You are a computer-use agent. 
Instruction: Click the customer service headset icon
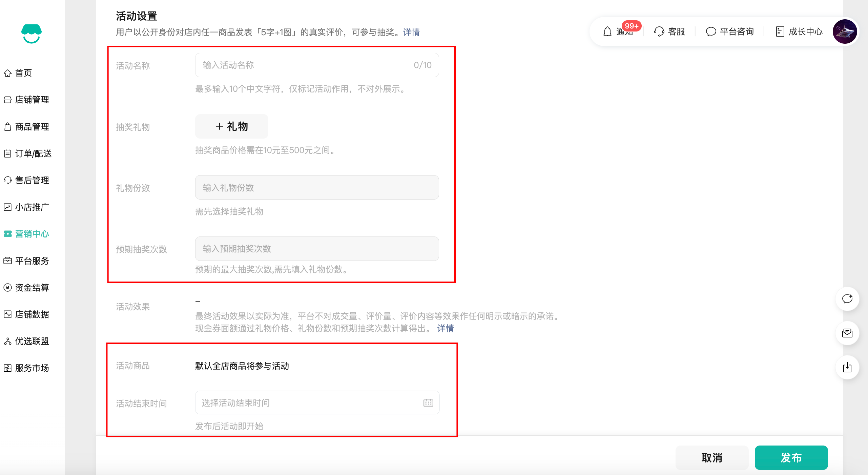click(659, 32)
